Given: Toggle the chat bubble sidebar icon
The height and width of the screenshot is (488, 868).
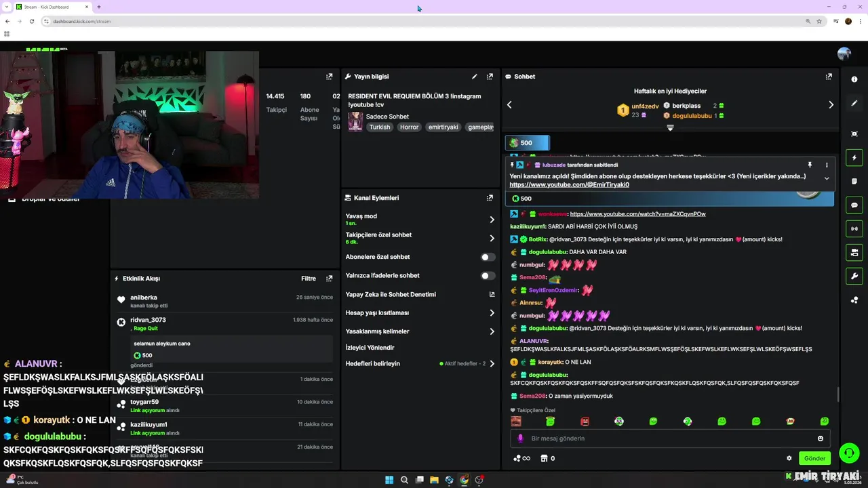Looking at the screenshot, I should 854,205.
